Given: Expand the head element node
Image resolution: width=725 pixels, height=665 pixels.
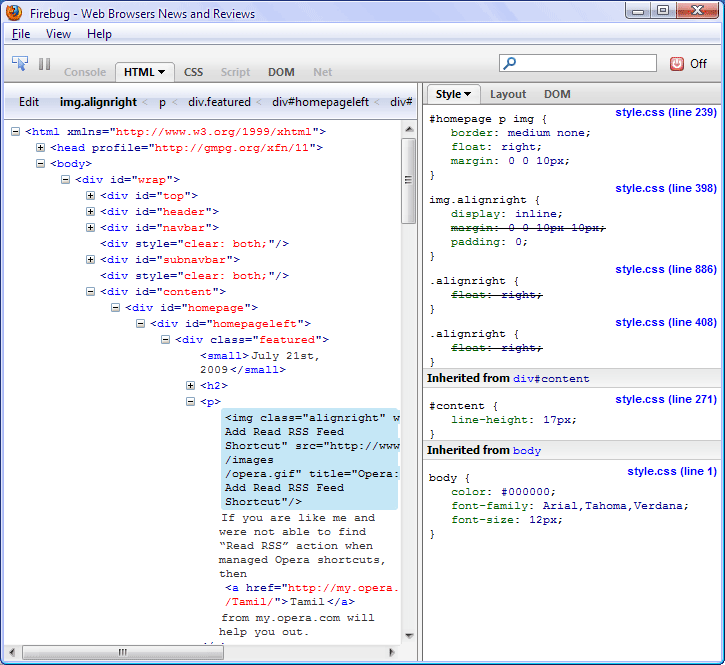Looking at the screenshot, I should [x=41, y=148].
